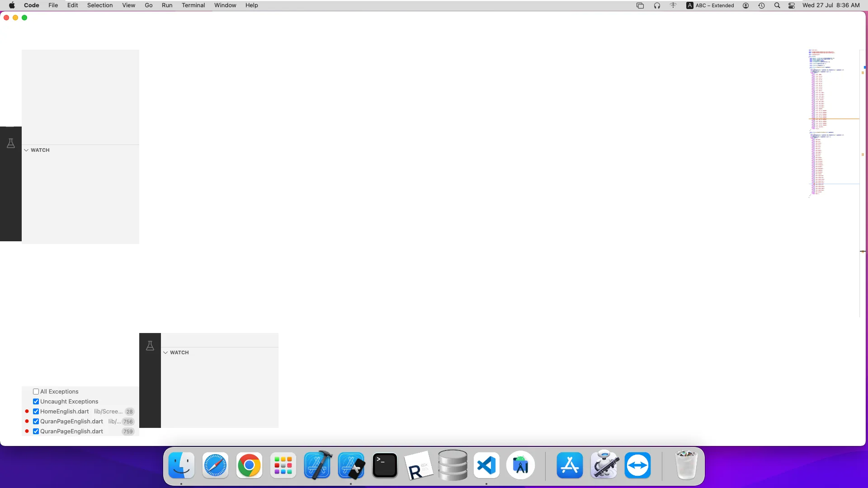
Task: Open Visual Studio Code from the dock
Action: (486, 465)
